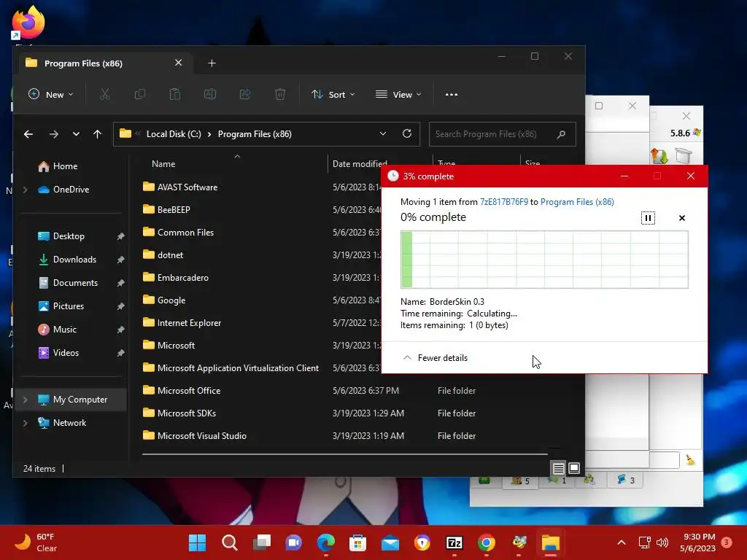Viewport: 747px width, 560px height.
Task: Pause the file move operation
Action: tap(648, 218)
